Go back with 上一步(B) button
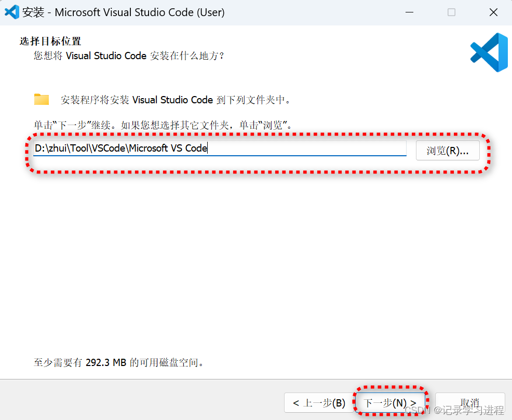 click(x=319, y=403)
